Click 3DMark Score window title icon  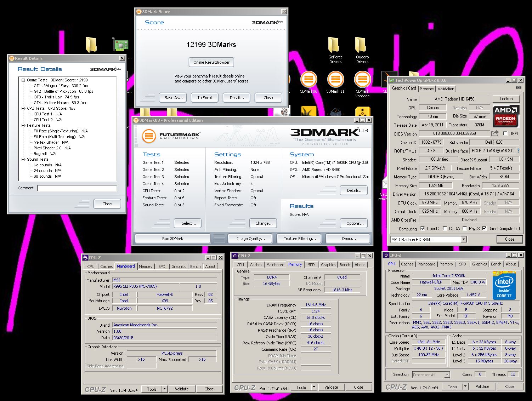[139, 12]
